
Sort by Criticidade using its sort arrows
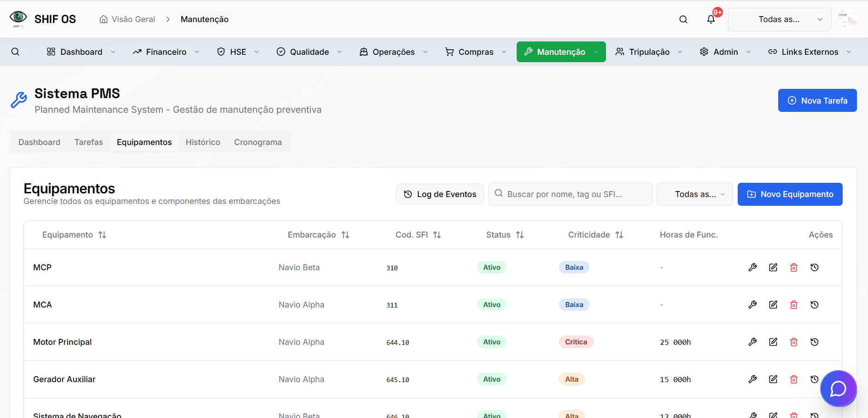coord(619,235)
